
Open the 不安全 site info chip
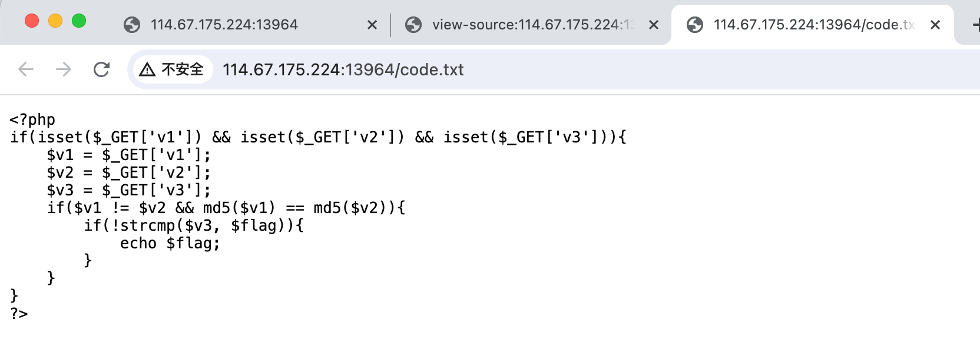point(173,69)
